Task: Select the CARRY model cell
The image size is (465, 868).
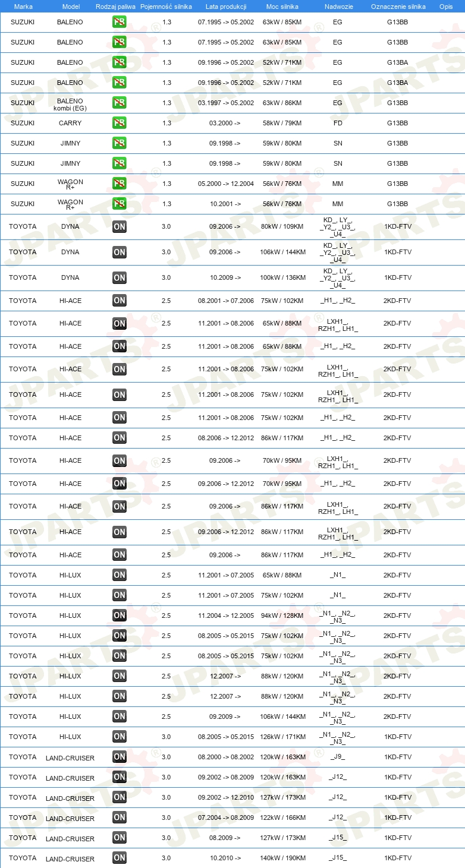Action: [70, 123]
